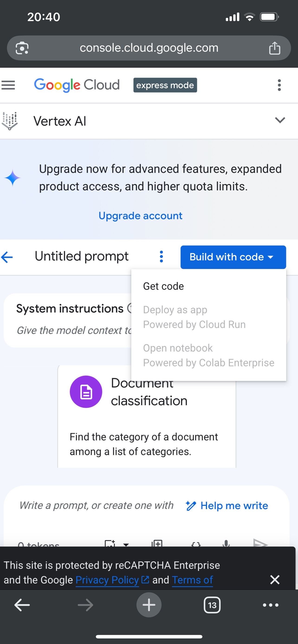Screen dimensions: 298x644
Task: Tap the share icon in the address bar
Action: (275, 48)
